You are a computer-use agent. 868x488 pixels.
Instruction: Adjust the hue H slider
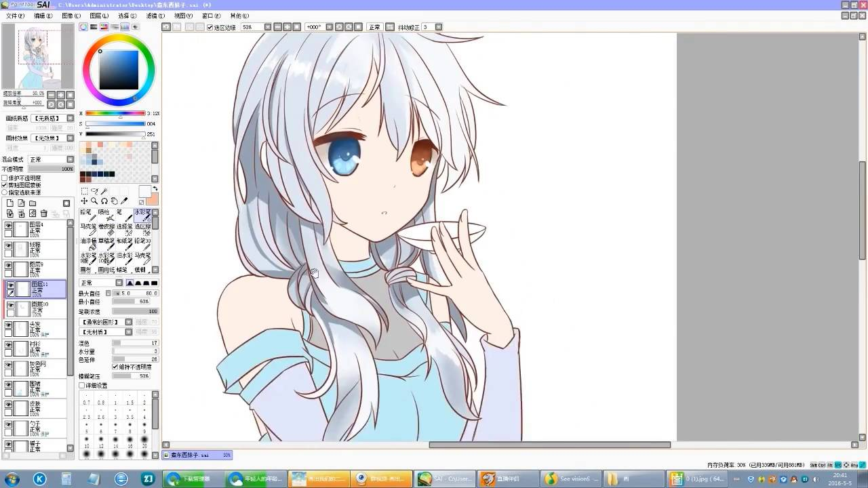(x=115, y=114)
